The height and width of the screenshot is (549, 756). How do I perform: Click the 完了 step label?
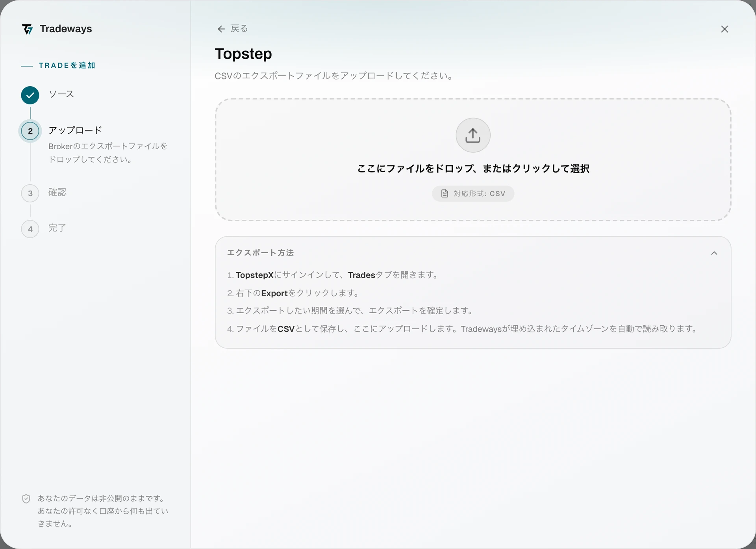pyautogui.click(x=57, y=228)
